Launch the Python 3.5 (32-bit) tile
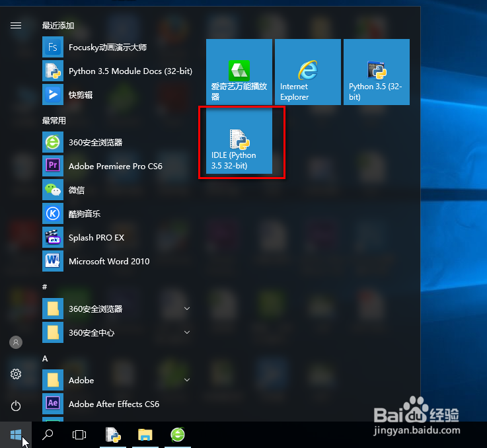Image resolution: width=487 pixels, height=448 pixels. (x=377, y=72)
